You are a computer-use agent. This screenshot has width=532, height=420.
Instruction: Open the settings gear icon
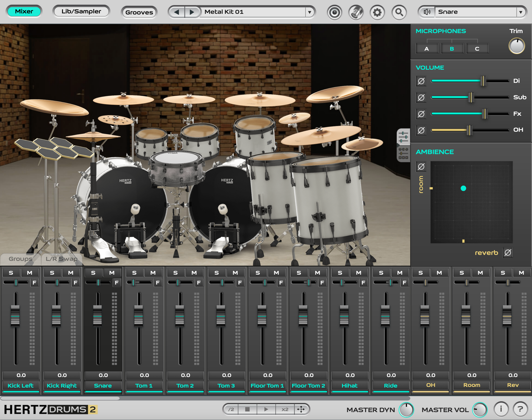(377, 12)
